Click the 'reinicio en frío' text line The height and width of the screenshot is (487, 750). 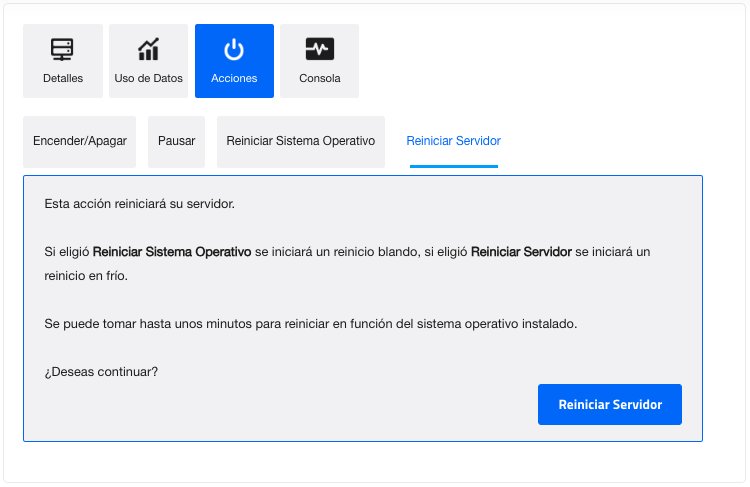(x=86, y=275)
